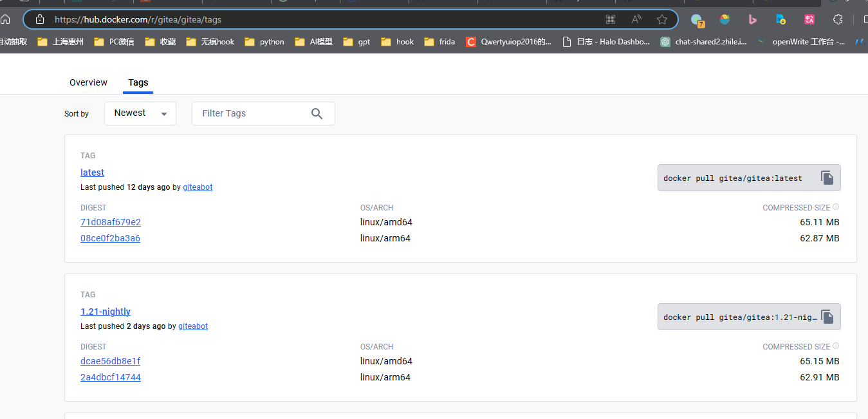Click the 65.11 MB size value
This screenshot has width=868, height=419.
pos(820,222)
